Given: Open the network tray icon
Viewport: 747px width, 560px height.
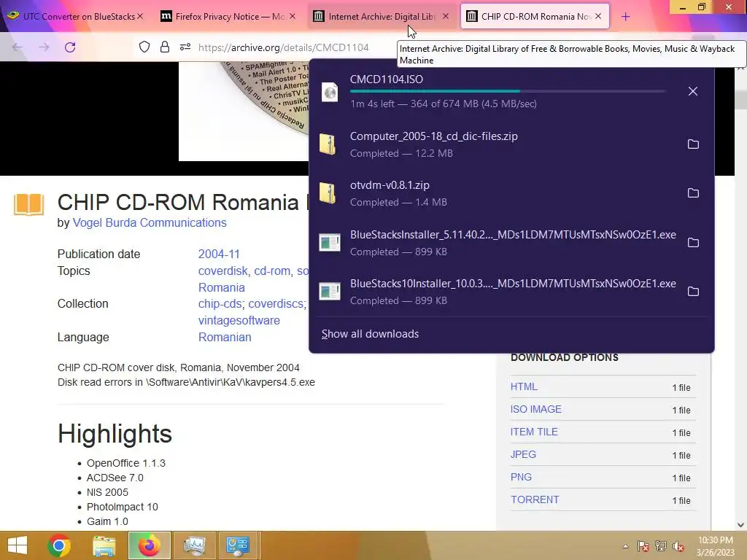Looking at the screenshot, I should click(x=661, y=546).
